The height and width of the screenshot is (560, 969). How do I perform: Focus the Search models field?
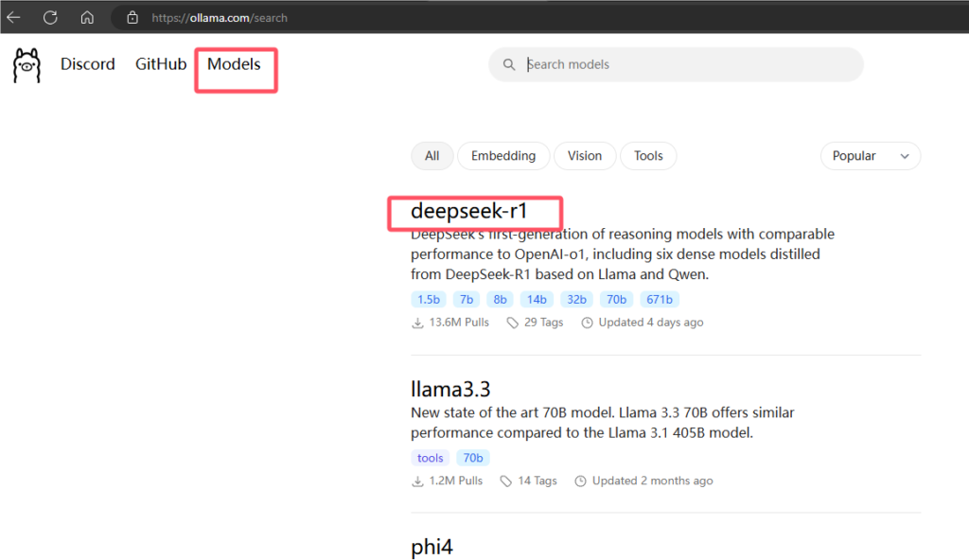pos(676,64)
